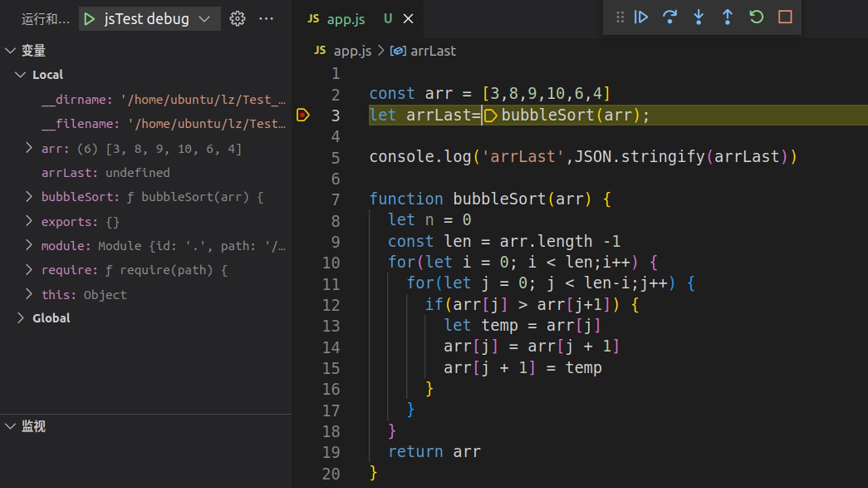Screen dimensions: 868x488
Task: Collapse the 变量 variables section
Action: pos(10,51)
